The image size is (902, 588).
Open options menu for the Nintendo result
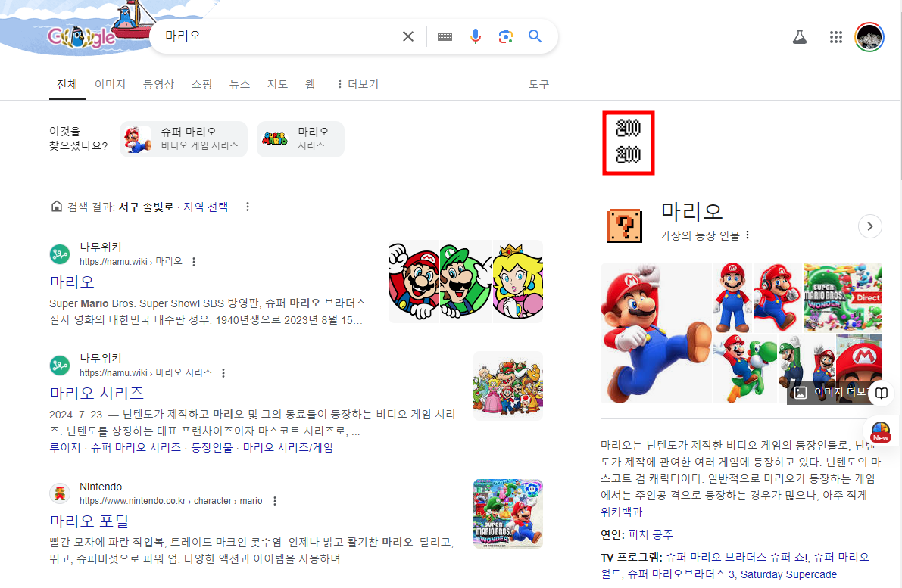pos(274,501)
